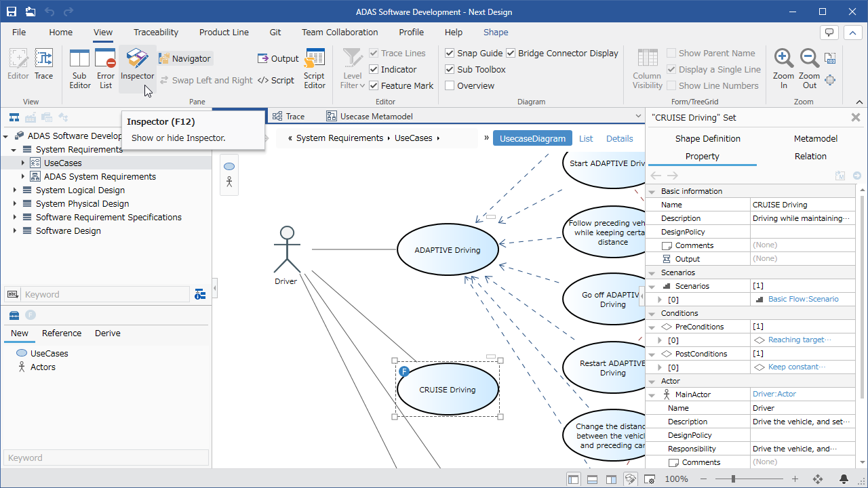Uncheck the Sub Toolbox checkbox

450,69
